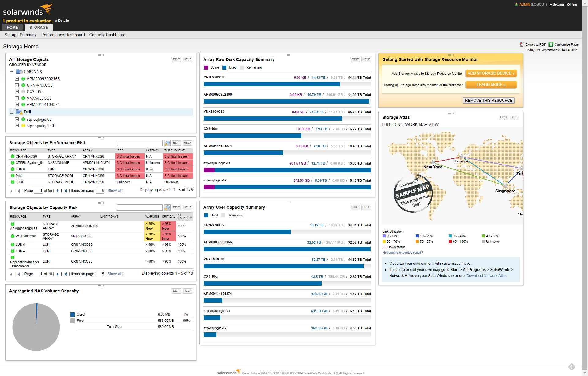
Task: Collapse the Dell vendor group
Action: pyautogui.click(x=12, y=112)
